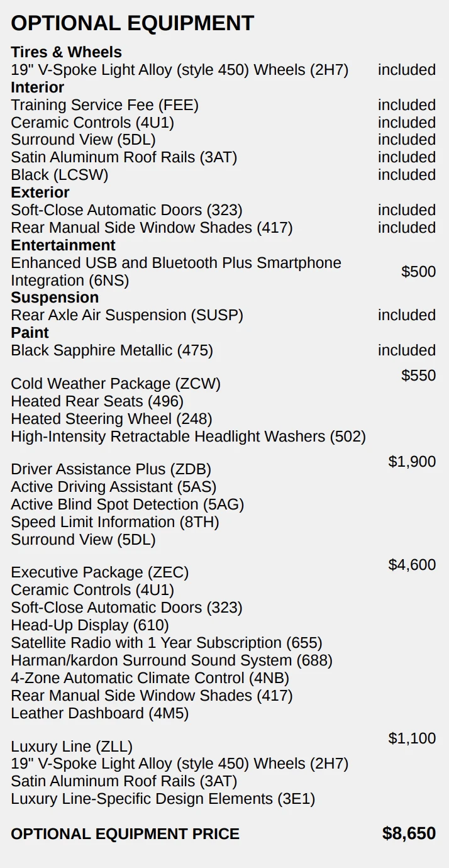The width and height of the screenshot is (449, 868).
Task: Click the Entertainment section header
Action: (63, 245)
